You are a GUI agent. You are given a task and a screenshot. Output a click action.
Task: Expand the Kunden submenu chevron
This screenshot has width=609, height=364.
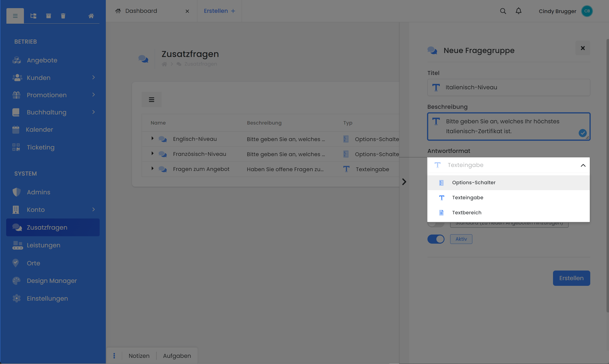coord(93,77)
